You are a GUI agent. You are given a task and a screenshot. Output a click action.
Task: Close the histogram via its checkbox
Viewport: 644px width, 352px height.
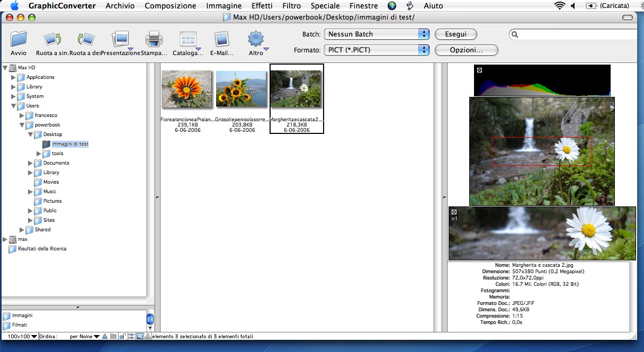click(x=479, y=70)
